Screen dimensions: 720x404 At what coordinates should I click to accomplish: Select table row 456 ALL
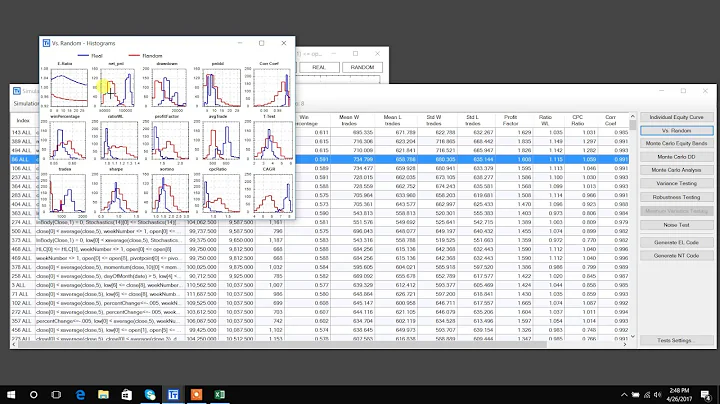click(320, 330)
